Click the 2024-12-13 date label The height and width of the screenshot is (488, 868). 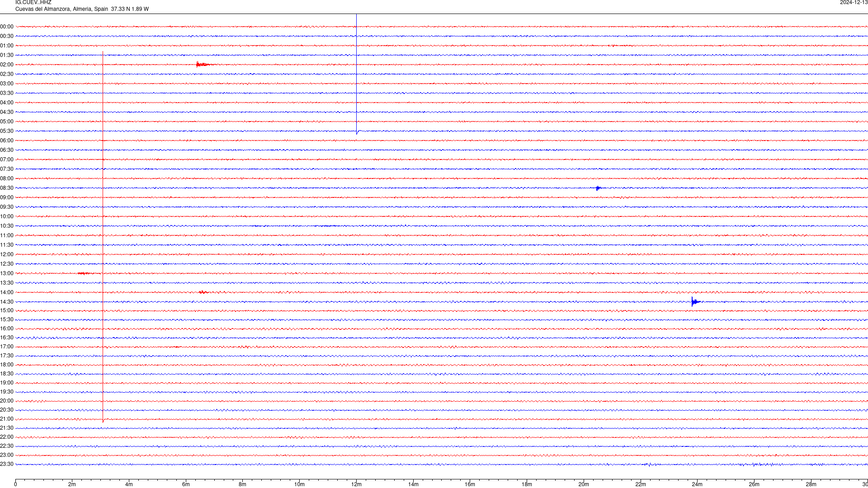pyautogui.click(x=854, y=2)
